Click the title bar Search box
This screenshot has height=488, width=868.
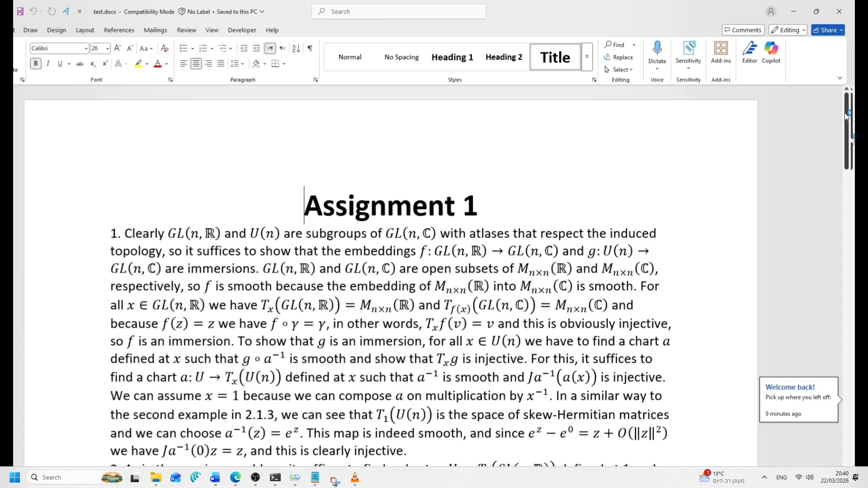click(x=399, y=12)
